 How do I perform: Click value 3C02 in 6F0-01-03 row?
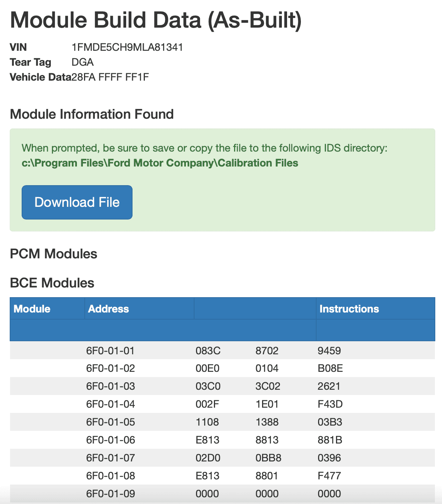tap(268, 386)
